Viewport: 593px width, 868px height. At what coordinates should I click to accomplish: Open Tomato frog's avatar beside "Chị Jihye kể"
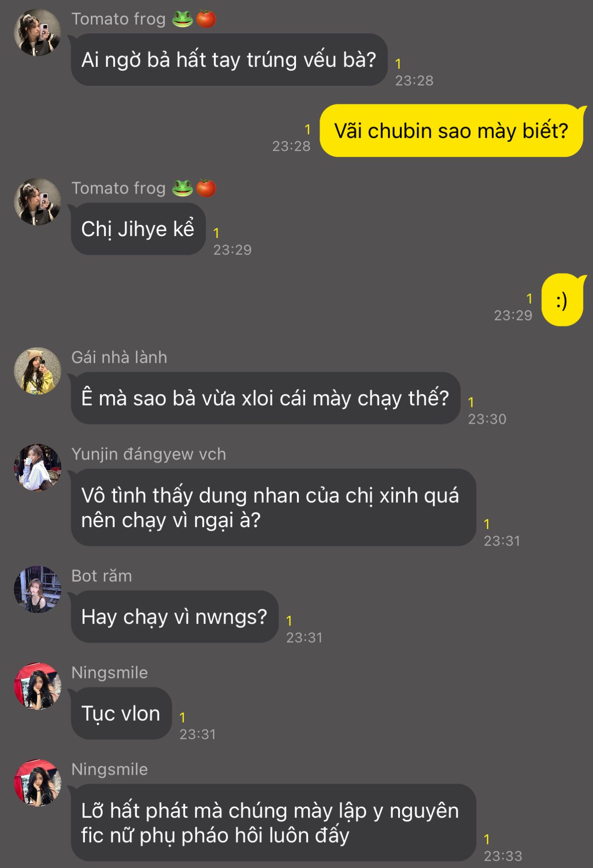pyautogui.click(x=37, y=202)
